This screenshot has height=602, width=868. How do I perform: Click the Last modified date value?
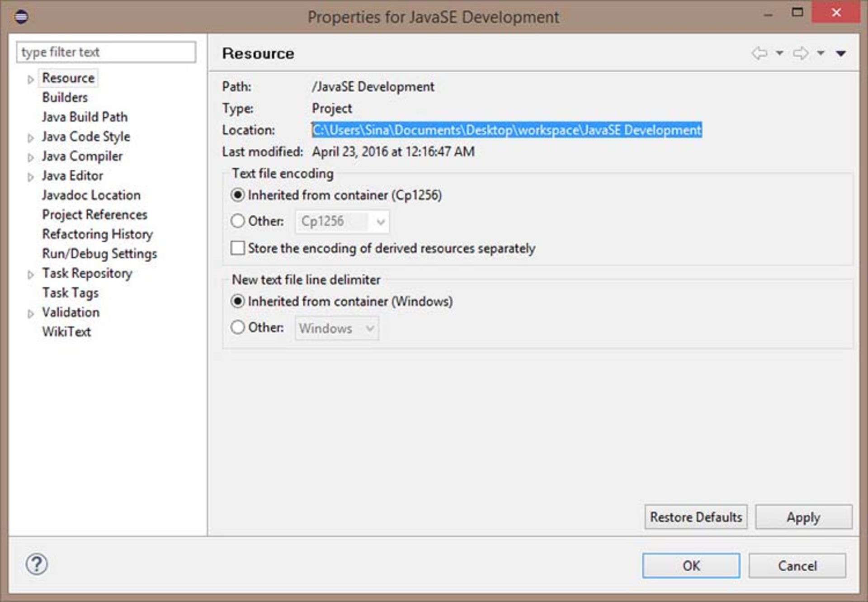393,152
